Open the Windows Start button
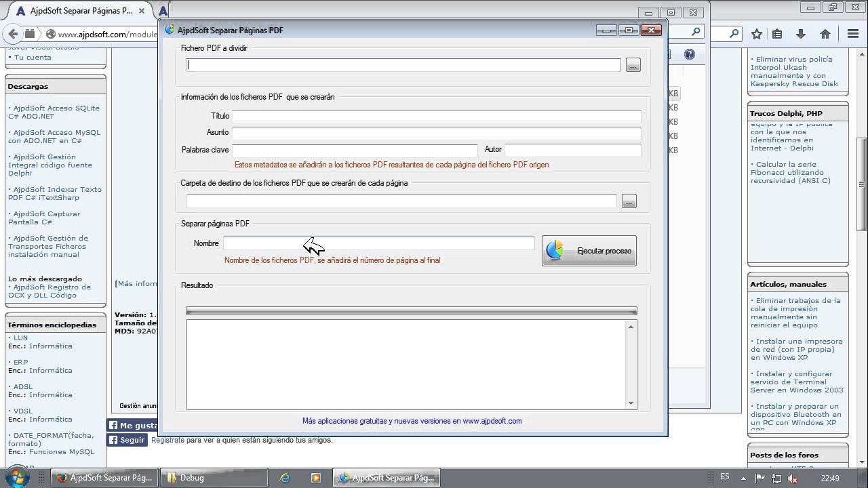Viewport: 868px width, 488px height. [x=16, y=477]
